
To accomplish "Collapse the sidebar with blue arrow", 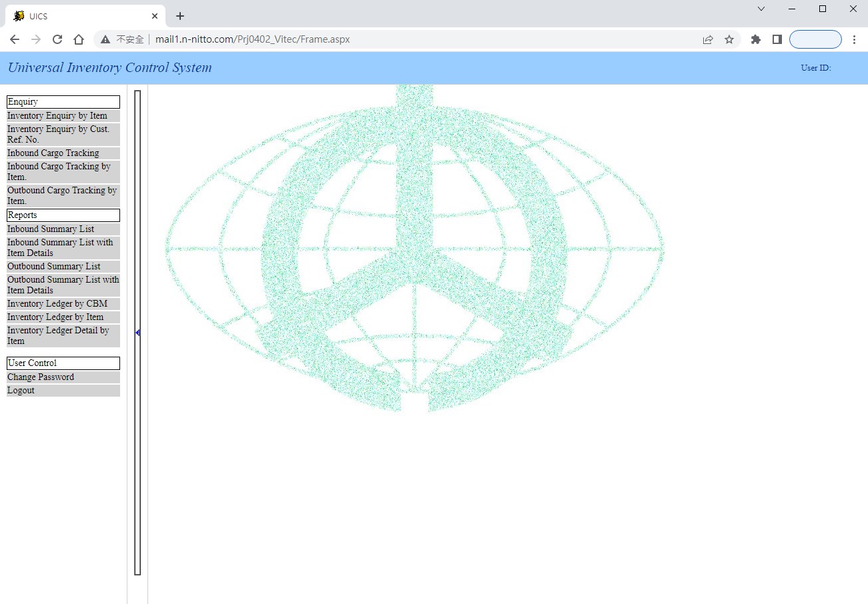I will 138,332.
